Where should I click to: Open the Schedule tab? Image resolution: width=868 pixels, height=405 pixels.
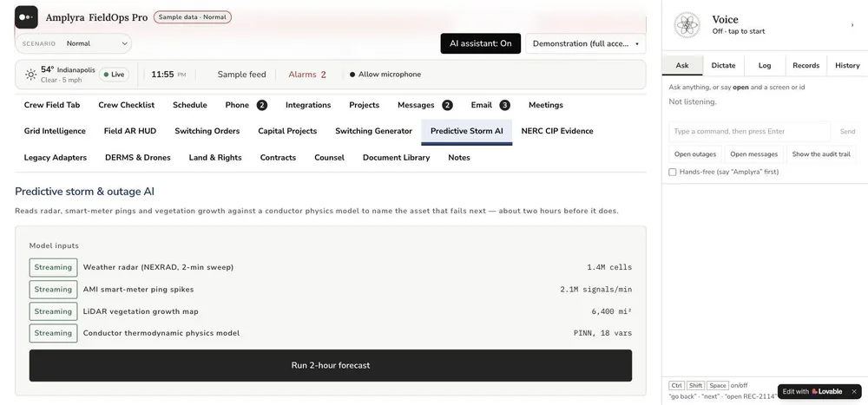tap(190, 105)
